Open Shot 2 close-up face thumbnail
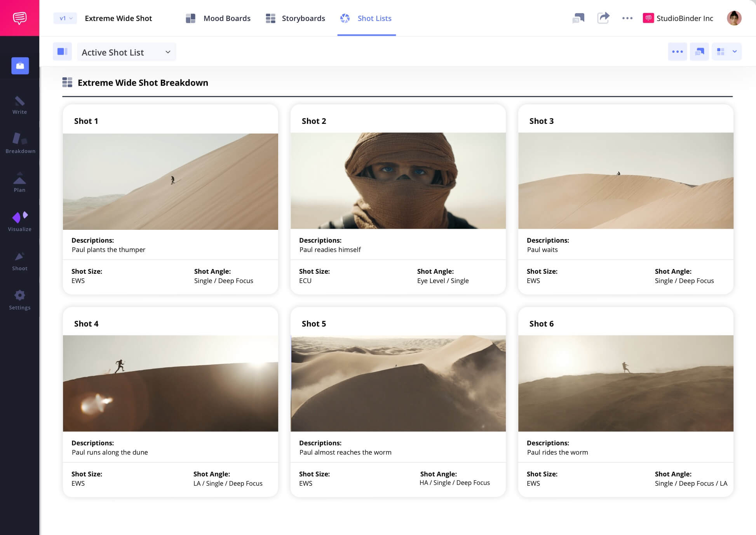This screenshot has height=535, width=756. pyautogui.click(x=398, y=181)
